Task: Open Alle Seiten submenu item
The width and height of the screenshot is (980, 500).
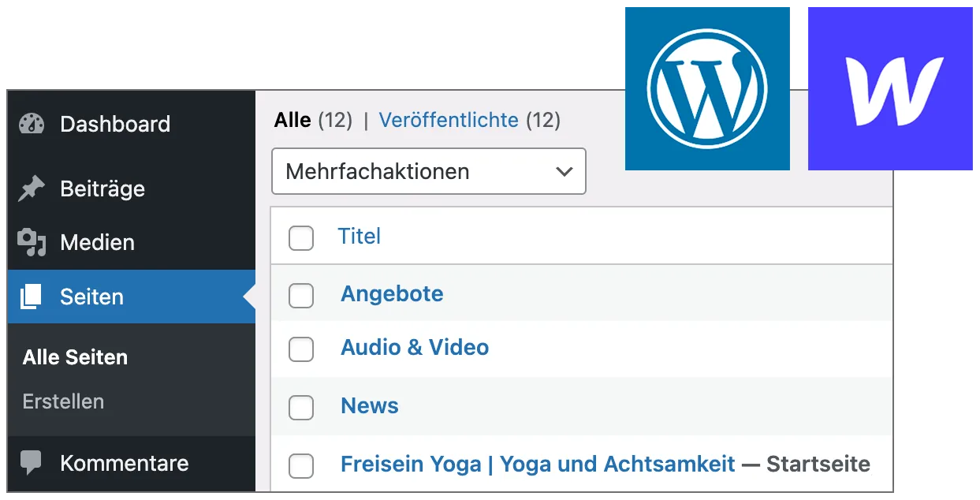Action: [75, 357]
